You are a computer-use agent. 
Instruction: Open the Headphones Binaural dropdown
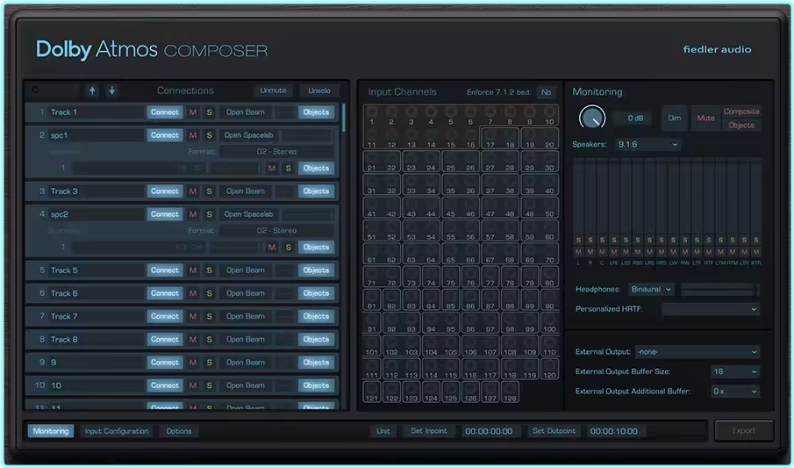click(651, 289)
